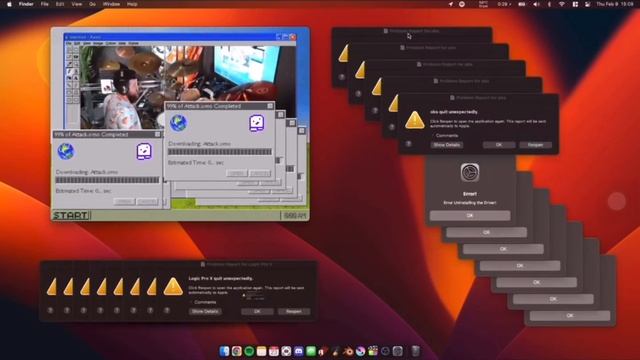This screenshot has height=360, width=640.
Task: Click the help button in obs crash dialog
Action: pos(408,144)
